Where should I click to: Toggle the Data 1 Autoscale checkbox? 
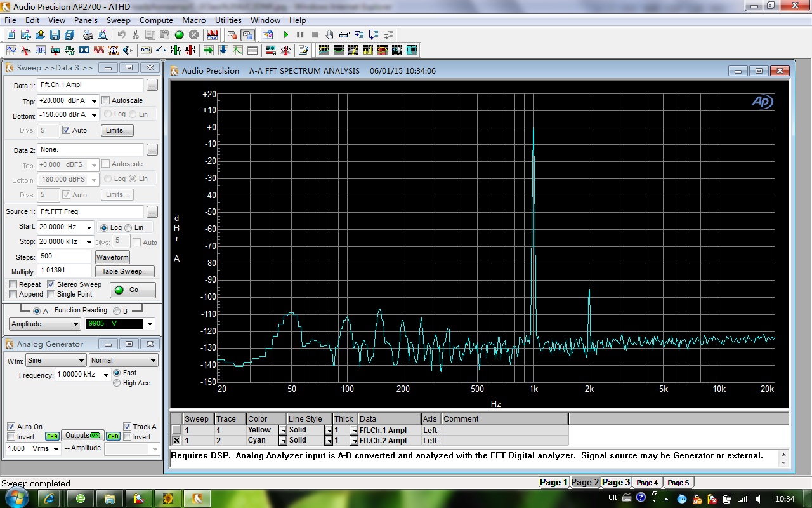tap(106, 100)
